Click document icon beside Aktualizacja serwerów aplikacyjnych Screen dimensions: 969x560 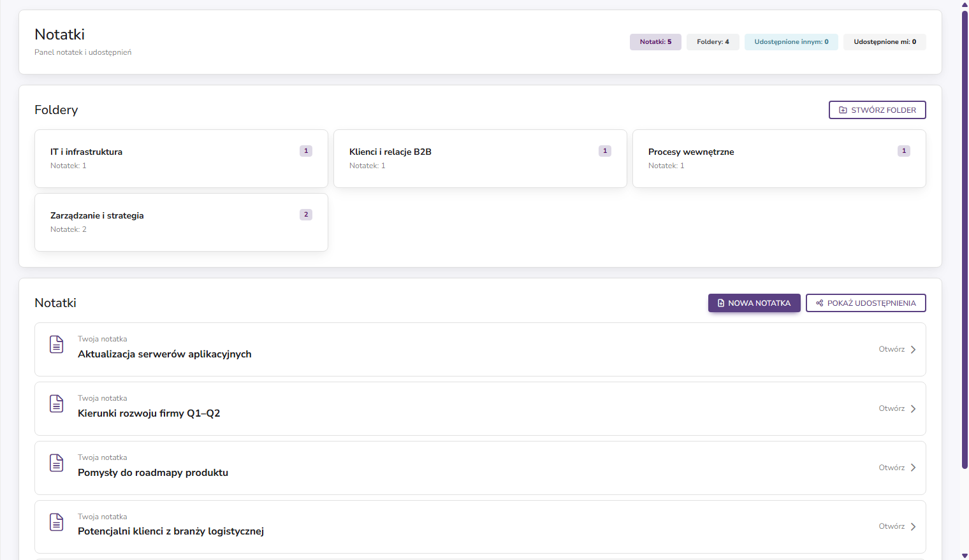pos(57,345)
